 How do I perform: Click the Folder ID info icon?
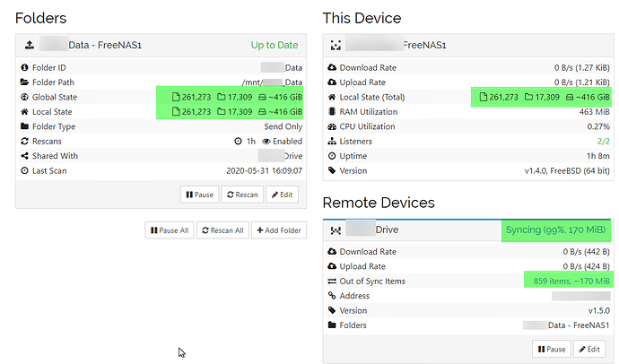24,67
